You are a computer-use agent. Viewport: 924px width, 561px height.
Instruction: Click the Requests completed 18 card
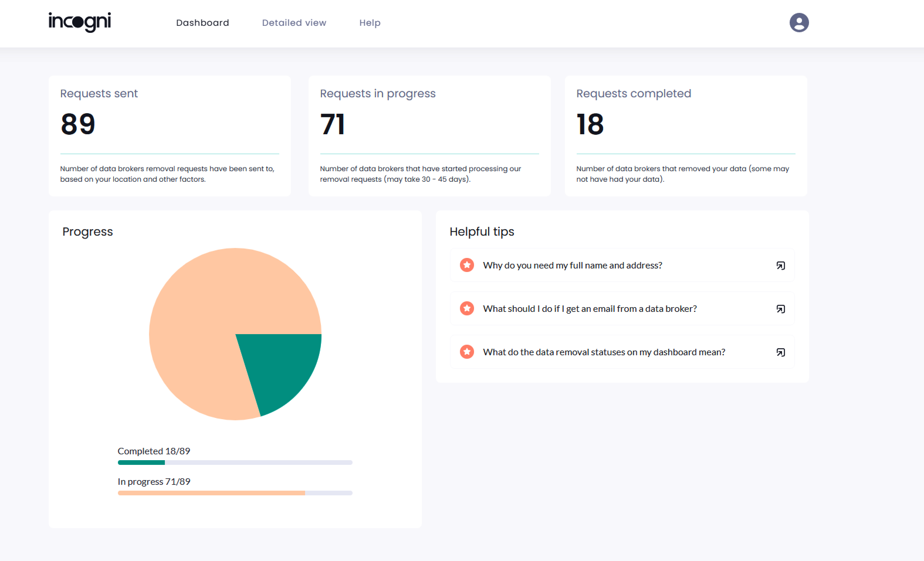686,136
